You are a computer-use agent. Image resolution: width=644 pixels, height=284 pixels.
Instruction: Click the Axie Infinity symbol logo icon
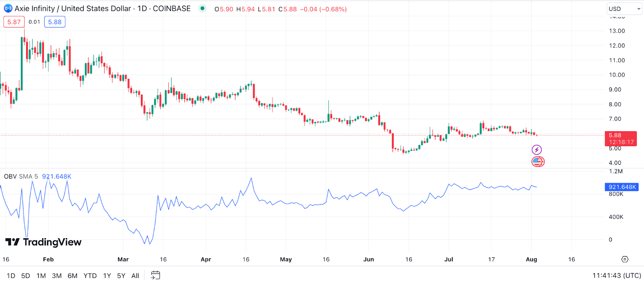coord(8,8)
